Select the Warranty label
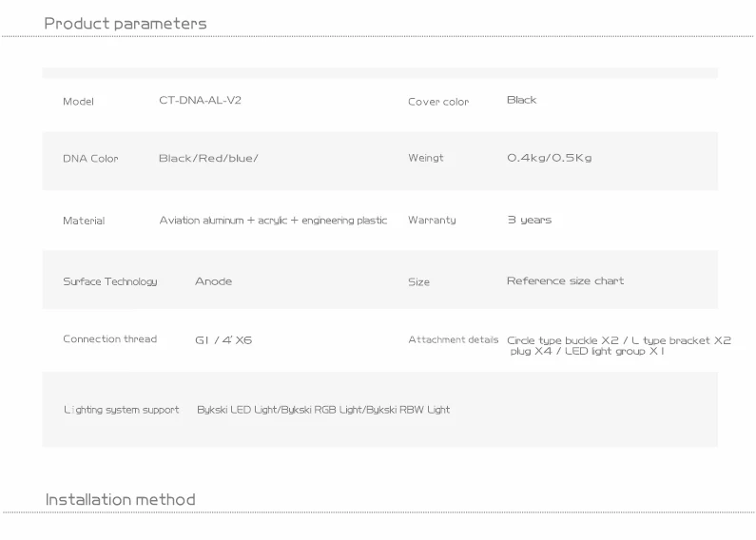This screenshot has height=540, width=756. point(432,221)
